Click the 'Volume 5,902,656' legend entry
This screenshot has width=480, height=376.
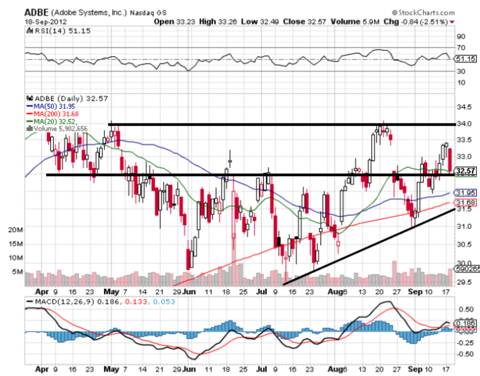[60, 129]
